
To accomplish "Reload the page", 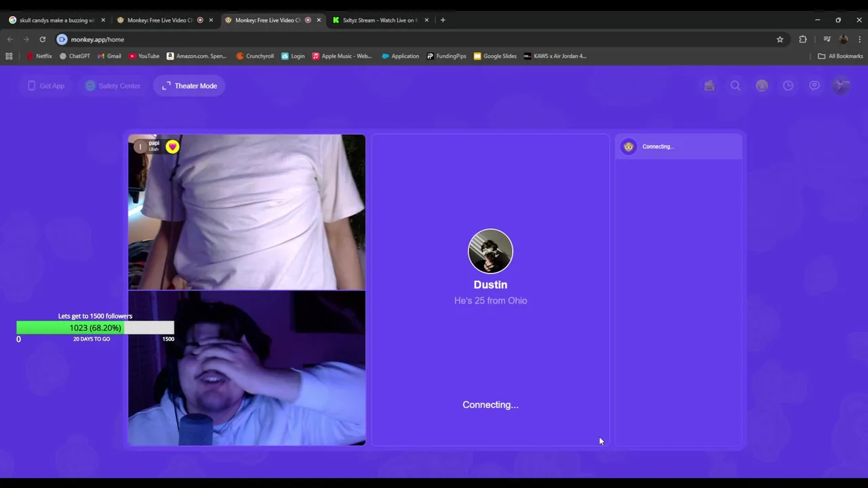I will click(42, 39).
